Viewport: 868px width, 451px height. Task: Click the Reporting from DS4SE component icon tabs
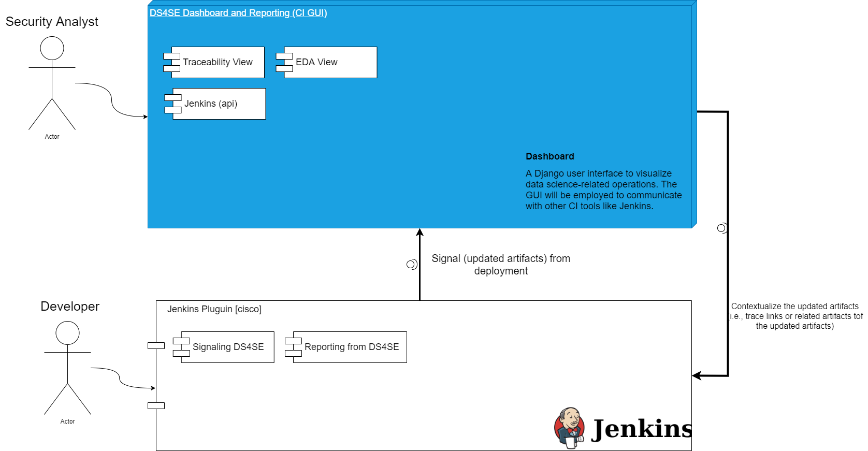click(x=293, y=347)
